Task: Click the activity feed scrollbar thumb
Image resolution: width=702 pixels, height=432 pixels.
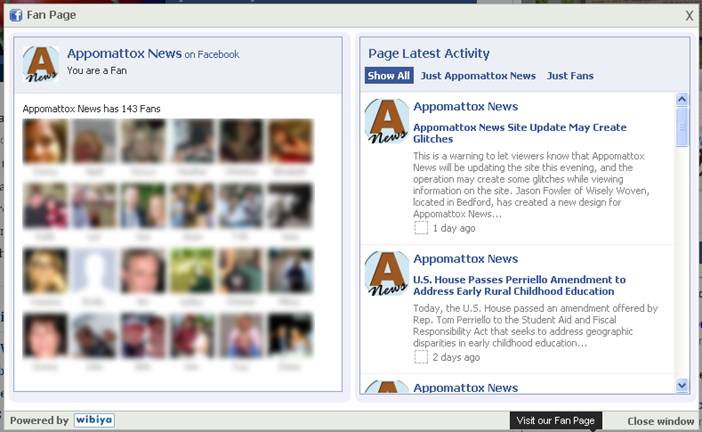Action: 681,127
